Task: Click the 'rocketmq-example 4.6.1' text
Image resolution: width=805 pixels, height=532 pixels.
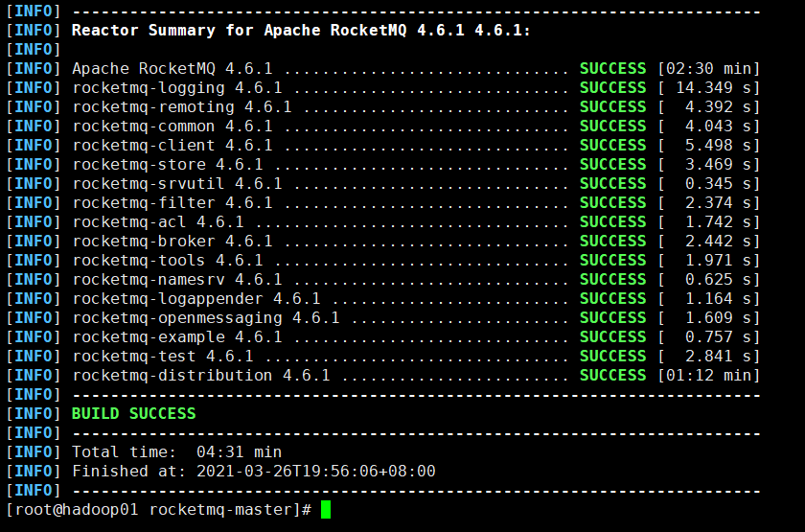Action: (x=177, y=336)
